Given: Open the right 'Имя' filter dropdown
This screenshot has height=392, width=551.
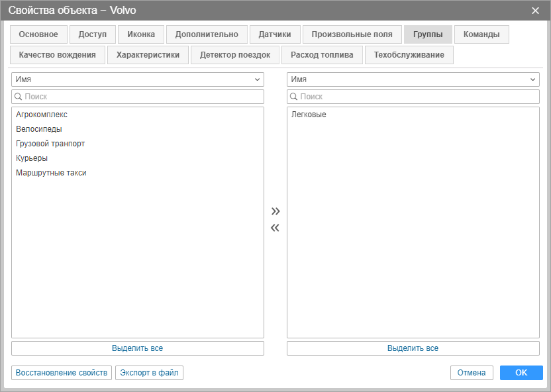Looking at the screenshot, I should point(413,79).
